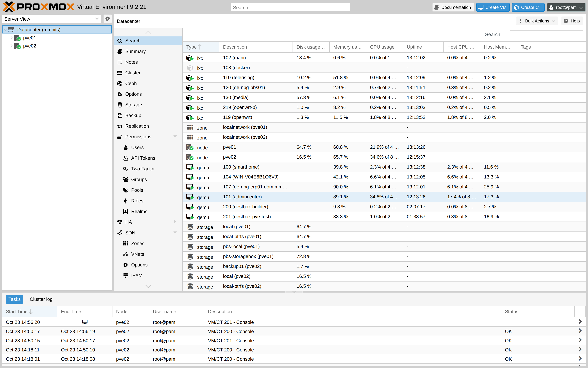Sort by the Type column header
This screenshot has width=588, height=368.
click(201, 47)
